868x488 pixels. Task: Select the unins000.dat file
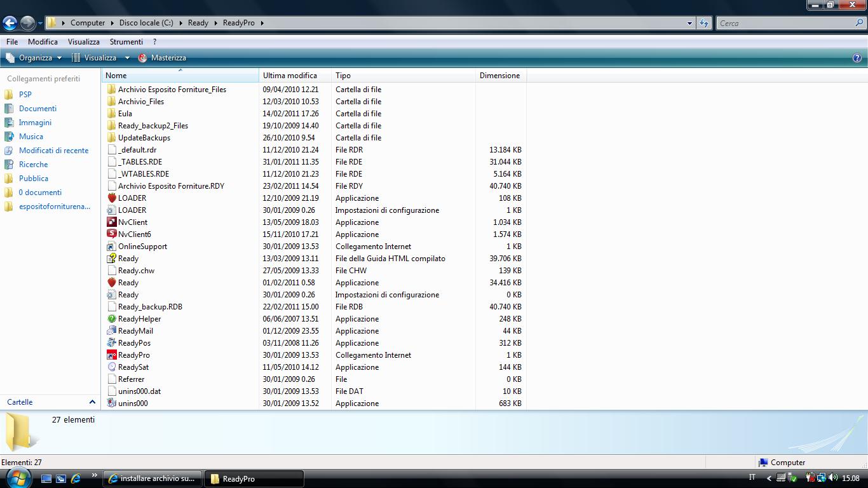point(139,391)
